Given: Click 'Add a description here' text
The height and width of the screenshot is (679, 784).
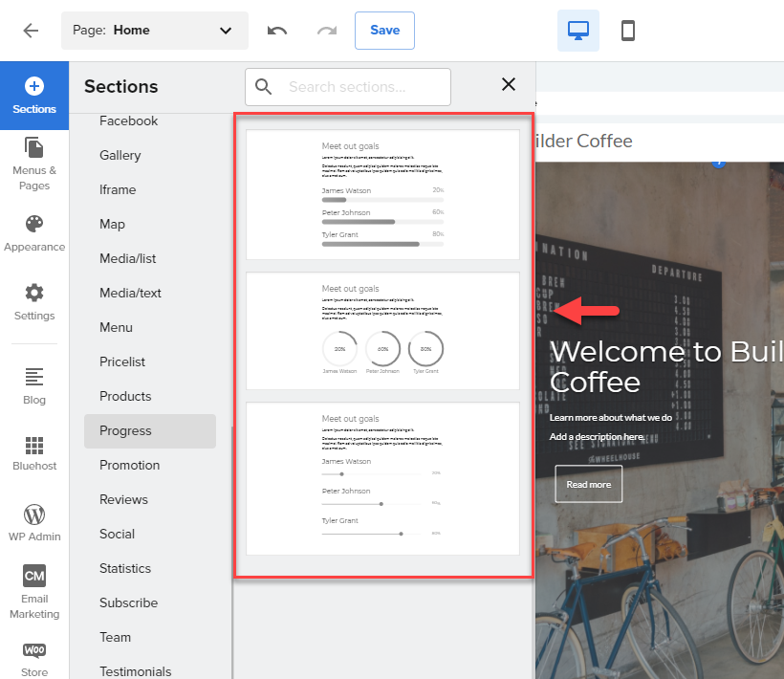Looking at the screenshot, I should [x=597, y=436].
